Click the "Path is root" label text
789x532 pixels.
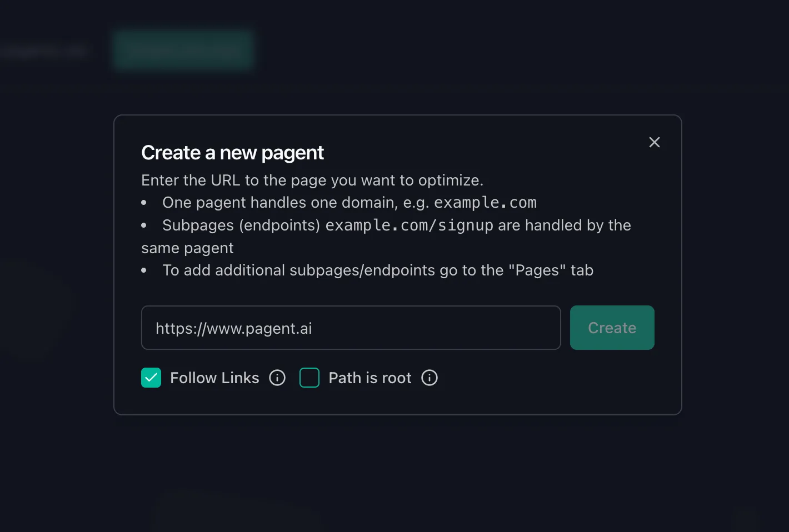click(x=370, y=378)
